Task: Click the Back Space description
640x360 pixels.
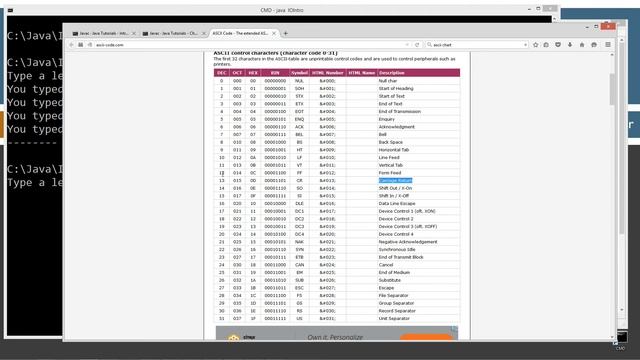Action: pyautogui.click(x=391, y=142)
